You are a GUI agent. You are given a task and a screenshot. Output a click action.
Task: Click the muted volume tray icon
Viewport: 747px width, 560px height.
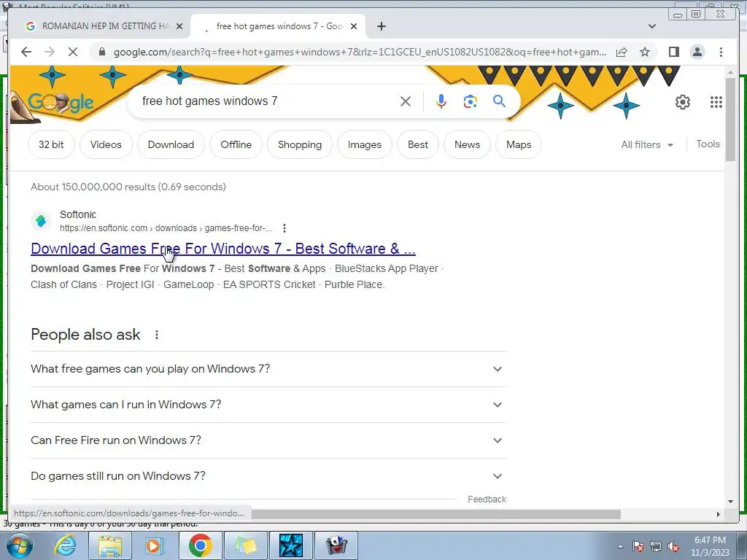pyautogui.click(x=673, y=547)
